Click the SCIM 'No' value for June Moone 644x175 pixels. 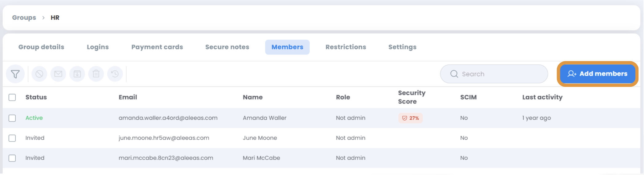(464, 138)
